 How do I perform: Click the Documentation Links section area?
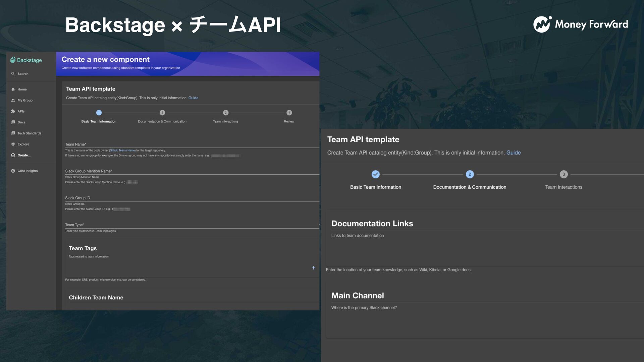point(485,239)
